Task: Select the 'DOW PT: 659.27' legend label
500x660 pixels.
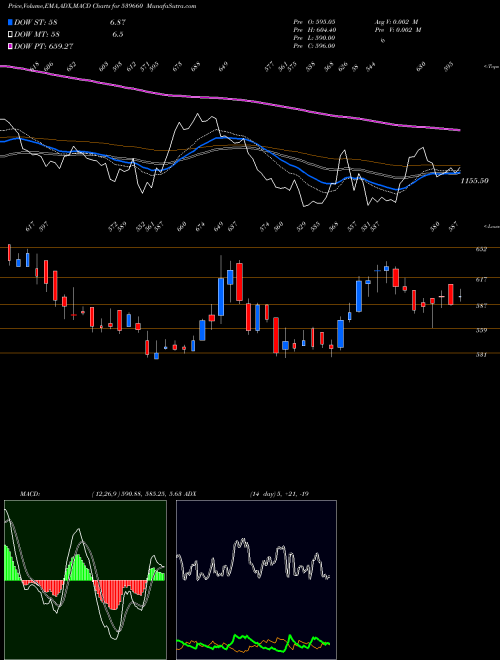Action: click(44, 46)
